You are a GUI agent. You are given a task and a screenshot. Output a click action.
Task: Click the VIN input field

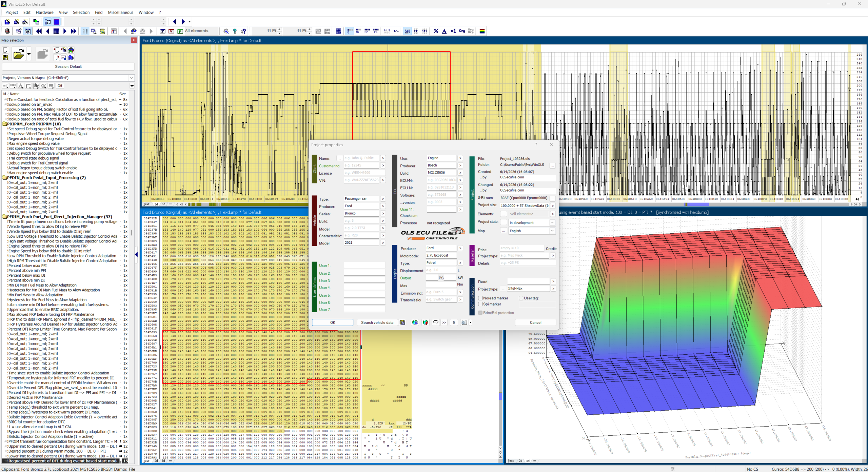[361, 180]
